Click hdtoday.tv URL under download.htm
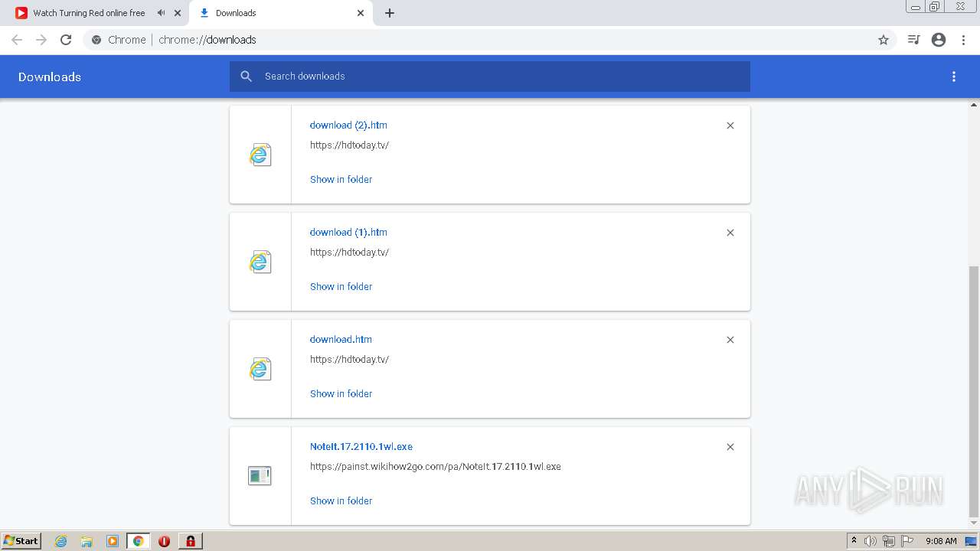This screenshot has width=980, height=551. pyautogui.click(x=349, y=359)
